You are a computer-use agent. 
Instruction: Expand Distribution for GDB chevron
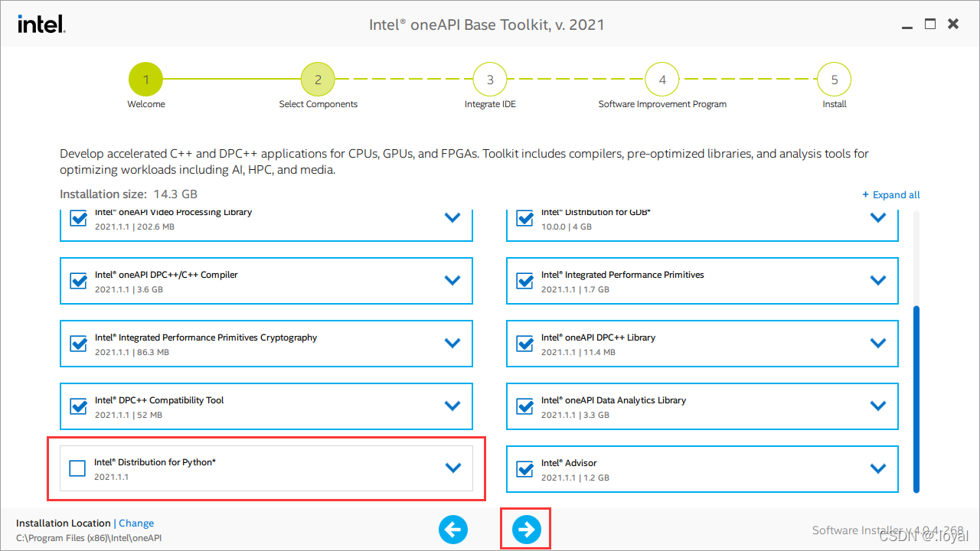pos(878,218)
